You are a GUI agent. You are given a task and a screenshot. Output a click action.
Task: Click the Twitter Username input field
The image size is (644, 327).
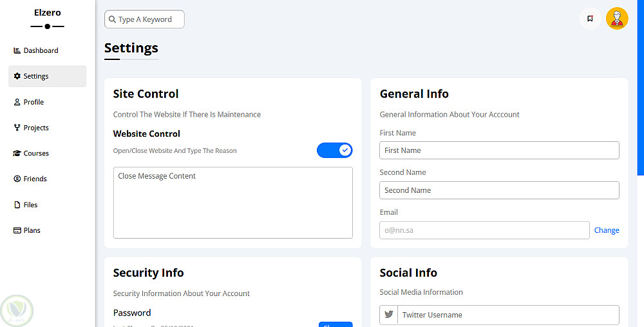(508, 315)
